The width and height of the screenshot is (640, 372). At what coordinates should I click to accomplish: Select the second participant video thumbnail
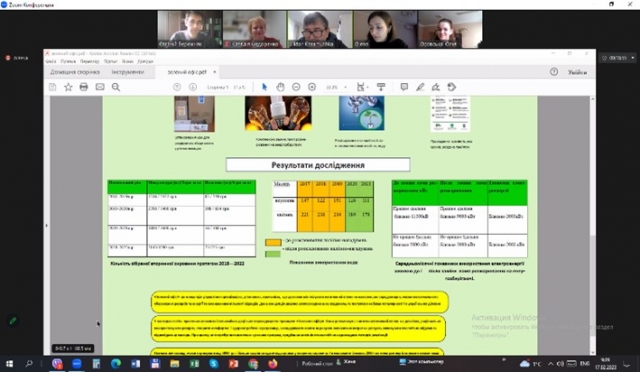255,29
